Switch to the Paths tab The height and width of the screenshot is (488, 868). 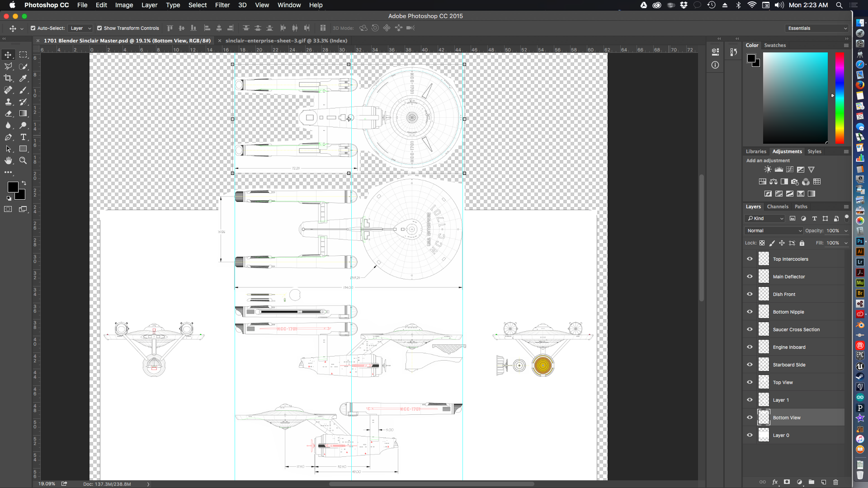801,206
